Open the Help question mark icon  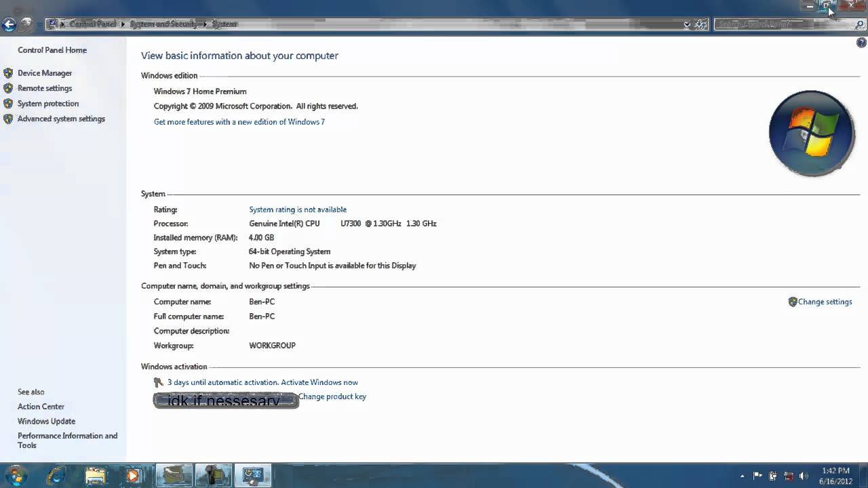coord(861,43)
